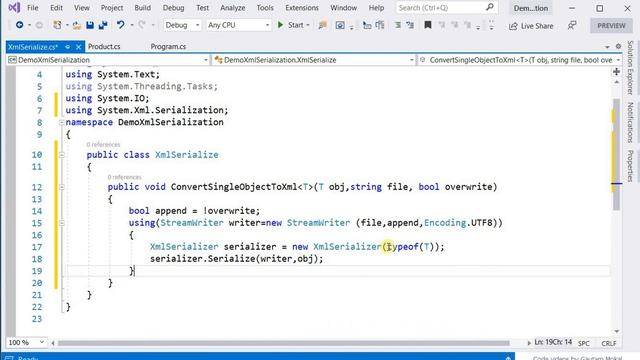Click the PREVIEW button
The height and width of the screenshot is (360, 640).
(x=611, y=25)
